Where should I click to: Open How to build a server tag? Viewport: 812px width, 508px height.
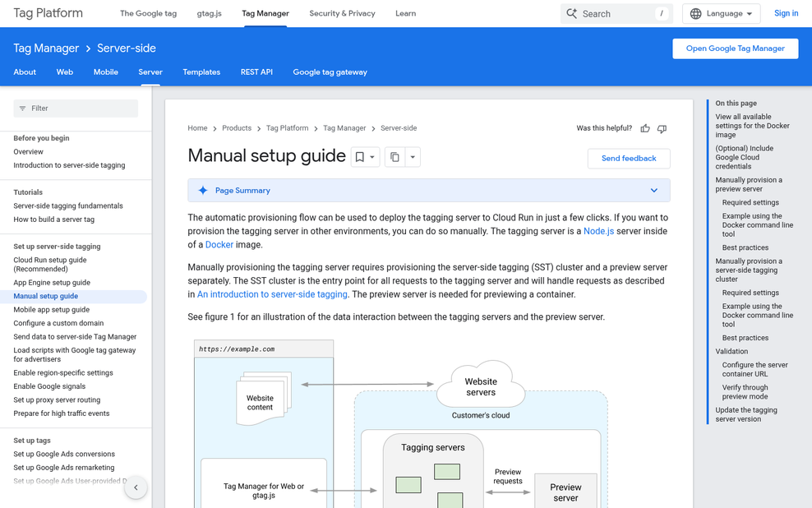coord(54,219)
